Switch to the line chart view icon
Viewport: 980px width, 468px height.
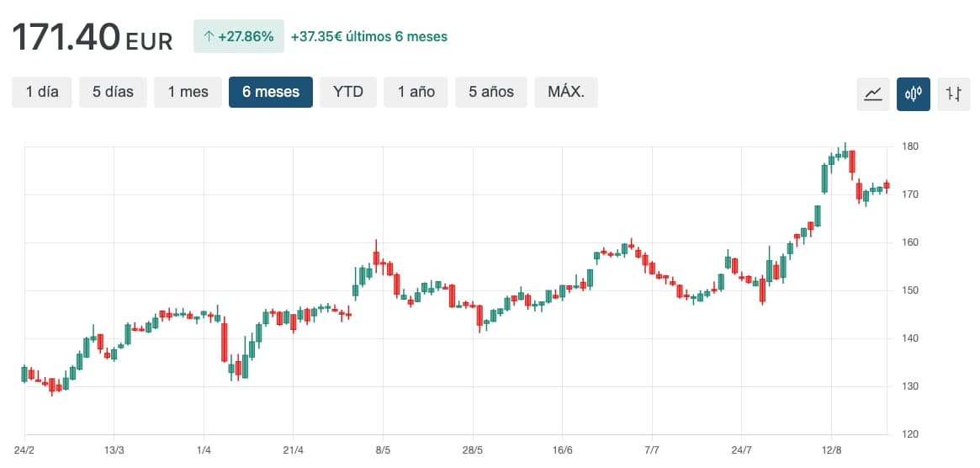click(x=873, y=93)
